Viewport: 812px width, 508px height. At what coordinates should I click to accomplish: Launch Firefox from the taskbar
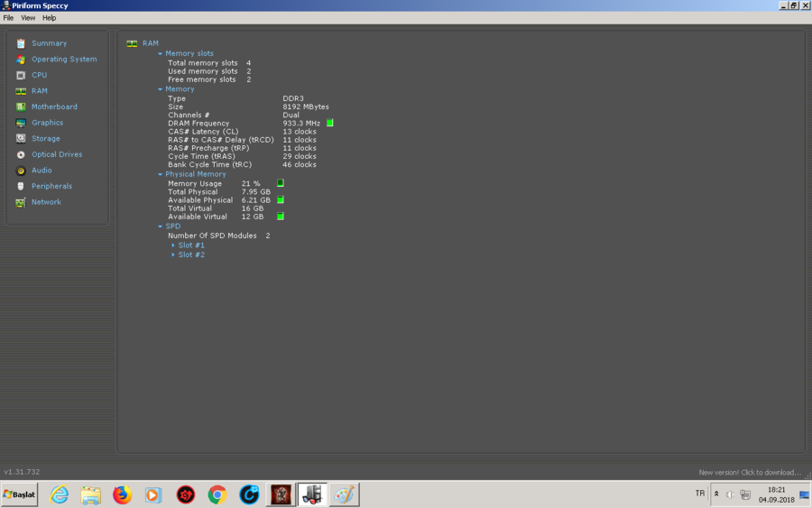point(122,494)
